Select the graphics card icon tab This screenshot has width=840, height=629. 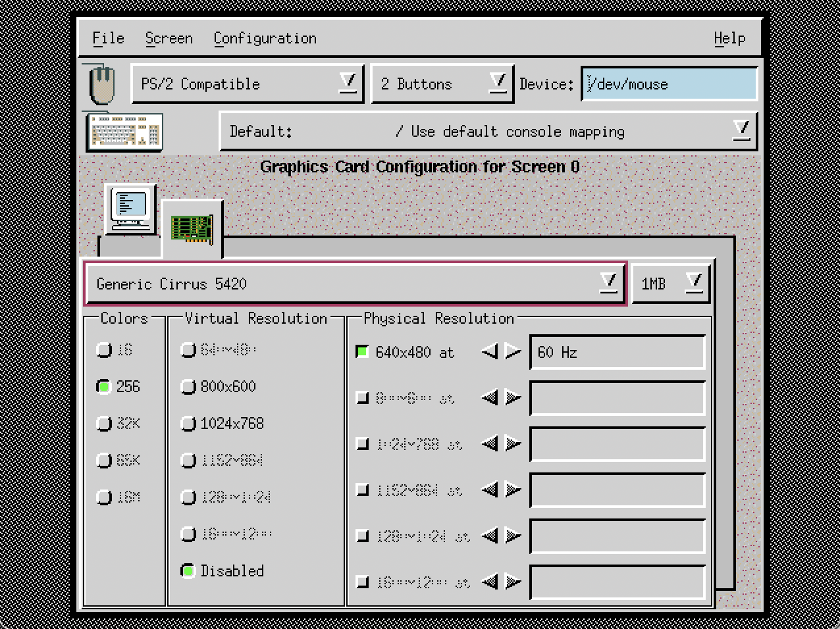[x=192, y=229]
